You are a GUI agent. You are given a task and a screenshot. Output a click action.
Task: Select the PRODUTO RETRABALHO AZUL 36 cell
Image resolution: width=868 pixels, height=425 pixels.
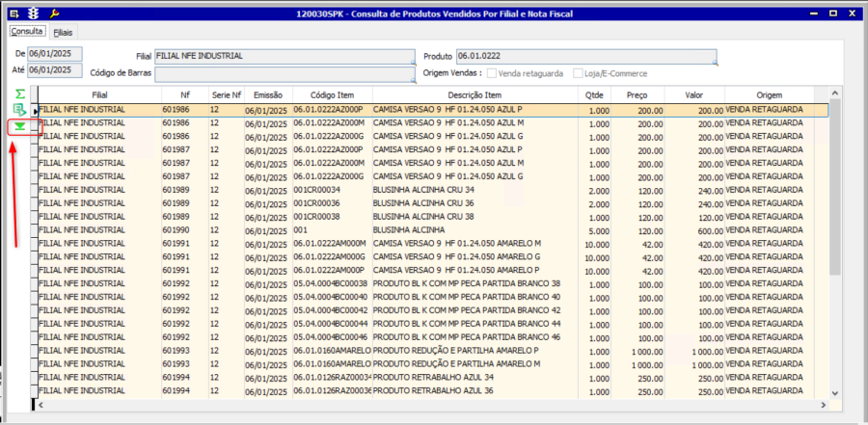point(475,390)
